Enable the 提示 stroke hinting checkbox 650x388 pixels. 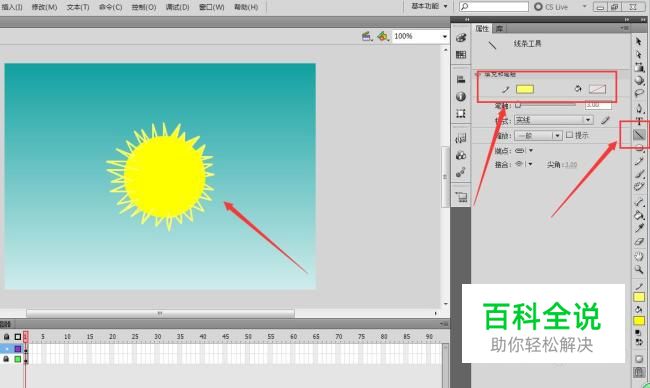(570, 135)
